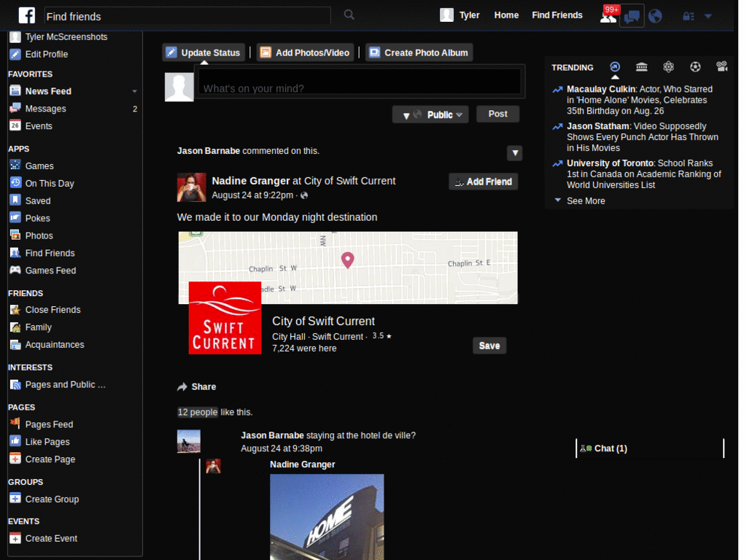Screen dimensions: 747x560
Task: Open account menu dropdown arrow
Action: pyautogui.click(x=708, y=16)
